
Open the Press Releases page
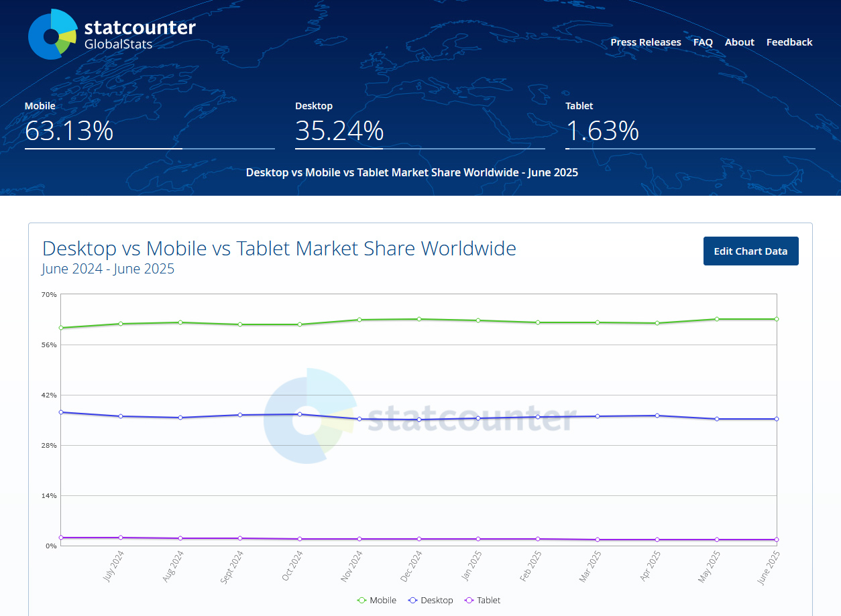646,42
